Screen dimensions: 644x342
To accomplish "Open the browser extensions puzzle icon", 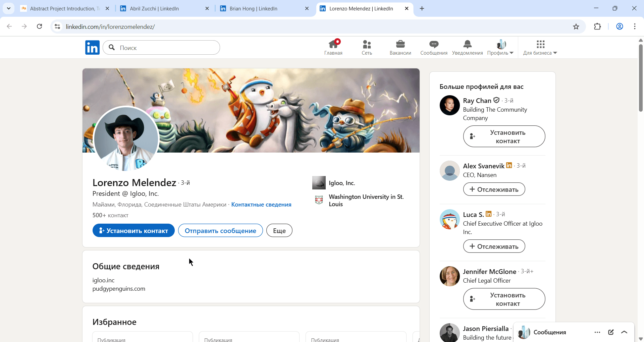I will 597,26.
